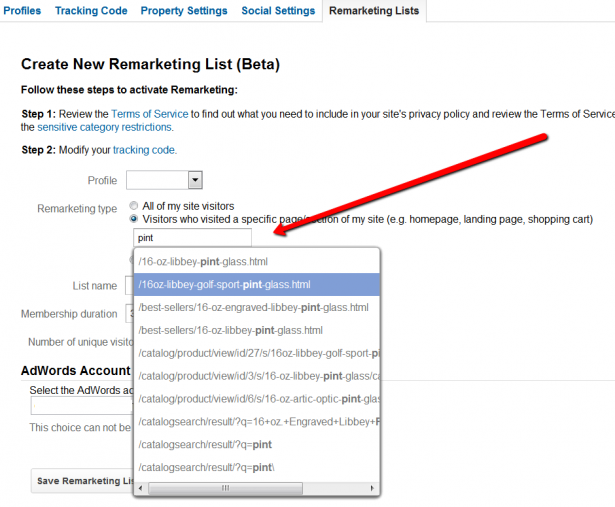
Task: Follow the tracking code link
Action: [144, 150]
